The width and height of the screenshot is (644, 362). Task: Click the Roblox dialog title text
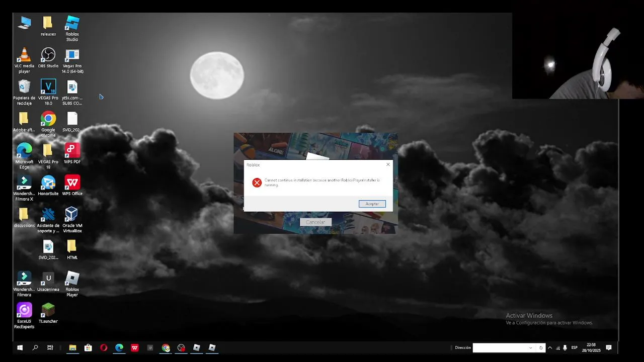click(x=253, y=165)
